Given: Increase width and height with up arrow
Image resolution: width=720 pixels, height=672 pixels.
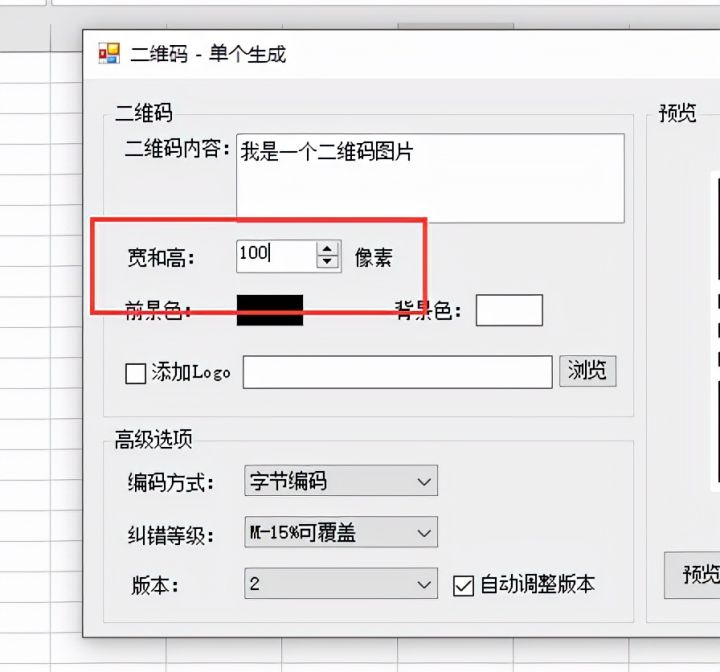Looking at the screenshot, I should [x=327, y=249].
